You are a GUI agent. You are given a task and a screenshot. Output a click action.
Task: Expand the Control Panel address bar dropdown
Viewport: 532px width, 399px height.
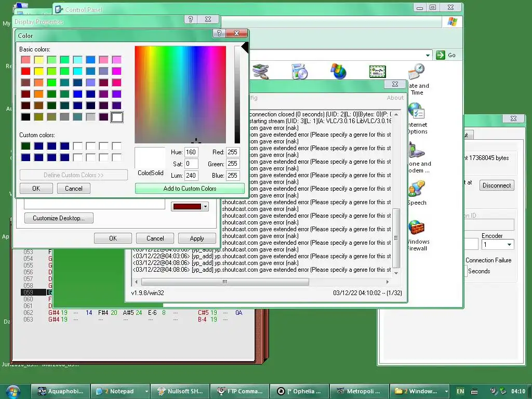pos(428,55)
